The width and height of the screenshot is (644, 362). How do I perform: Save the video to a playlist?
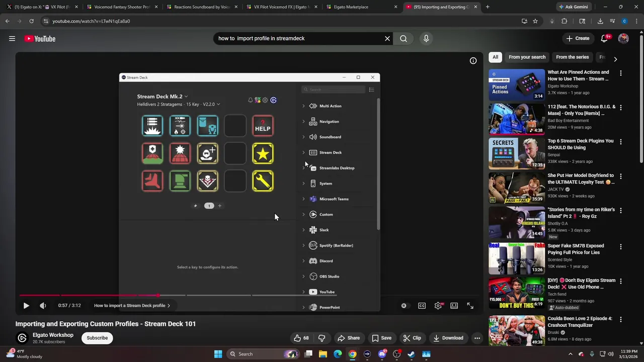[381, 338]
